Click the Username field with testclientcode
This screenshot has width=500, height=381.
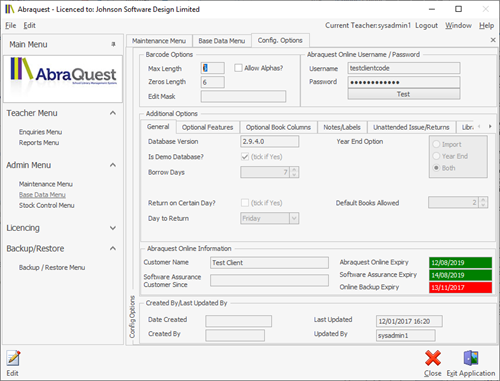[404, 68]
